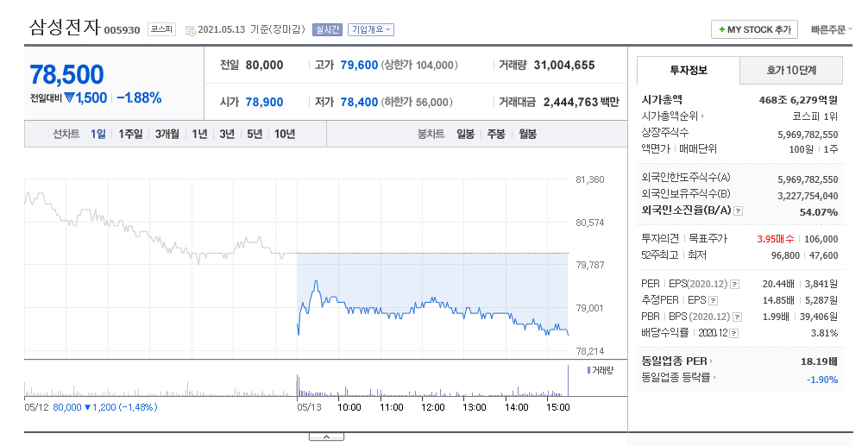
Task: Click the 52주 range 96,800 | 47,600
Action: [804, 255]
